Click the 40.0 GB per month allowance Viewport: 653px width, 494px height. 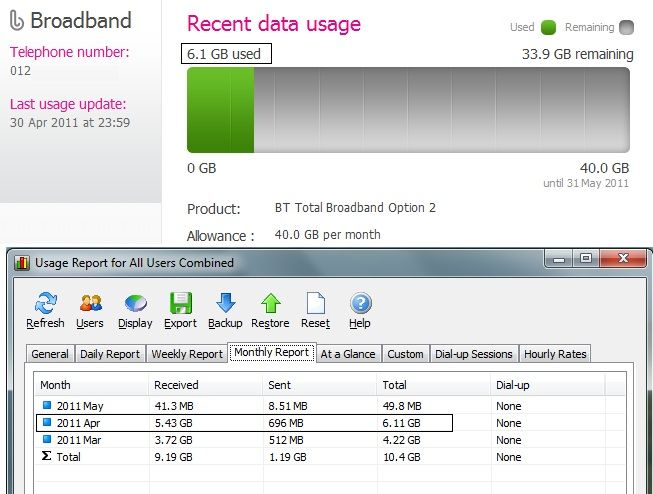click(x=327, y=235)
